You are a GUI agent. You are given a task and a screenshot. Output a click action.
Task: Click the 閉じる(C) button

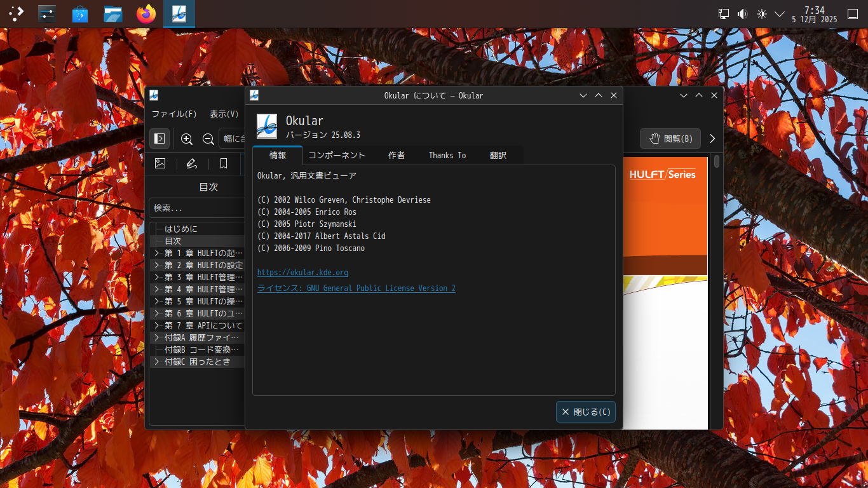coord(585,412)
